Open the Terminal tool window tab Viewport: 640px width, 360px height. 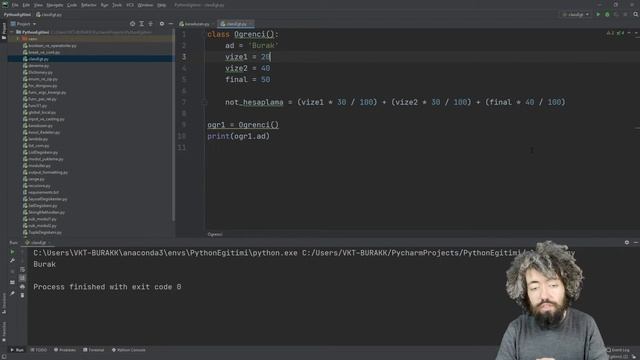93,350
